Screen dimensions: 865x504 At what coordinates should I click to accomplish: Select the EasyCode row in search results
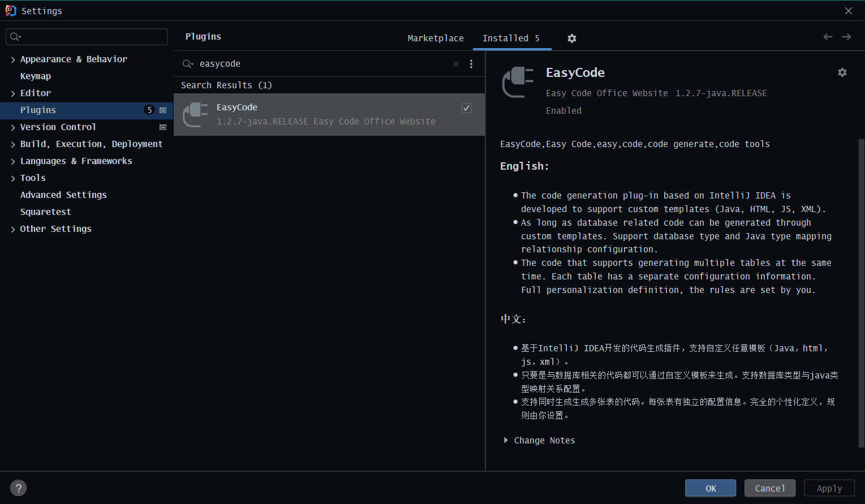tap(329, 114)
